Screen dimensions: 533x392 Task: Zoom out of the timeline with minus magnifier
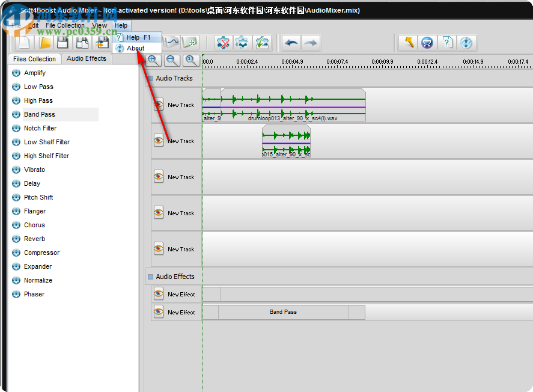pos(172,61)
